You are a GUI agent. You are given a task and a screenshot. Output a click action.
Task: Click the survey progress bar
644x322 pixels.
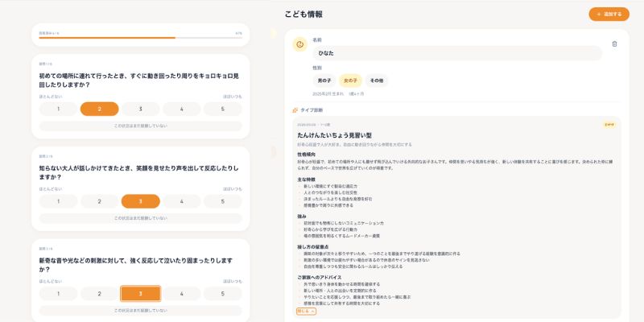[140, 37]
